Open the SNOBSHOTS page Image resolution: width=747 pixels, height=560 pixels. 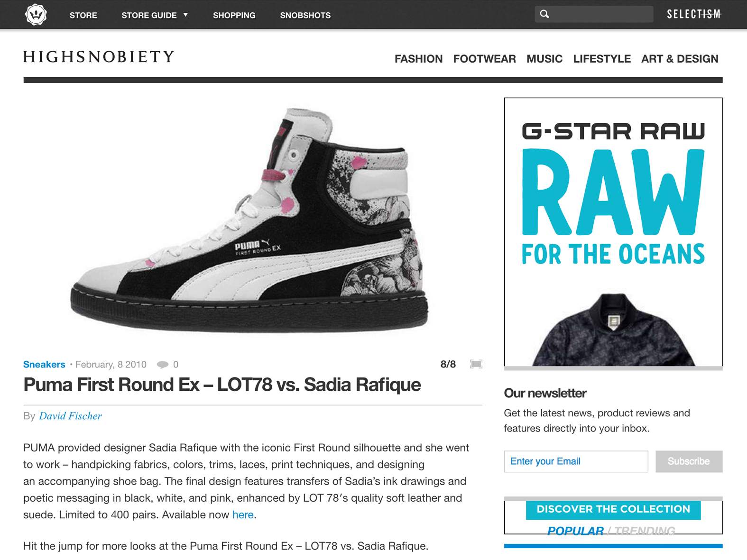pyautogui.click(x=305, y=15)
